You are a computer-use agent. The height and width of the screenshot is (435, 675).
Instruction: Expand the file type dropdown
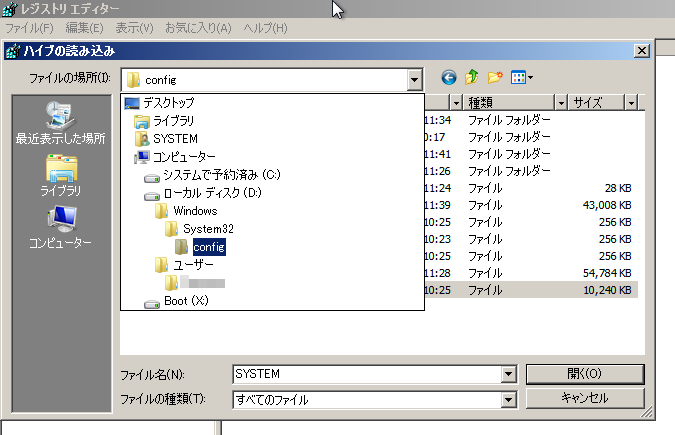[x=507, y=400]
